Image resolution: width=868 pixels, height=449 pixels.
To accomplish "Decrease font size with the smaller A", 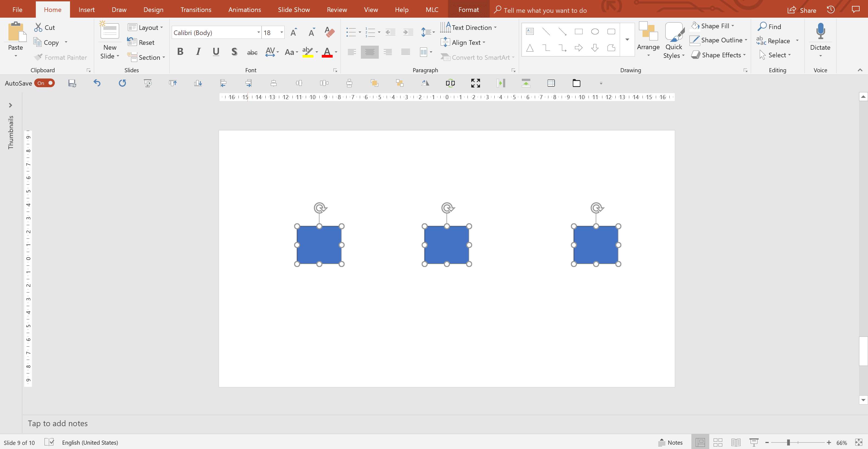I will click(x=312, y=32).
